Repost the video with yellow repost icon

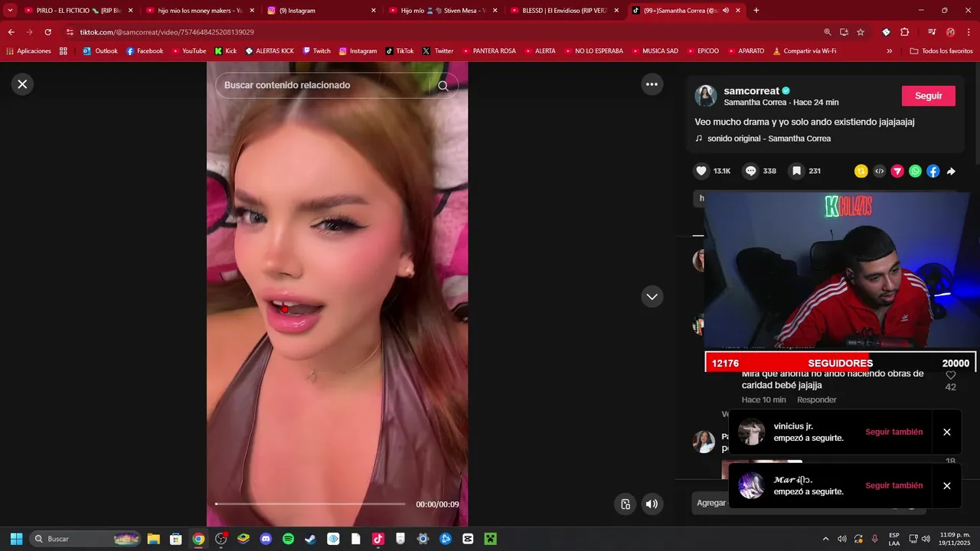tap(861, 171)
